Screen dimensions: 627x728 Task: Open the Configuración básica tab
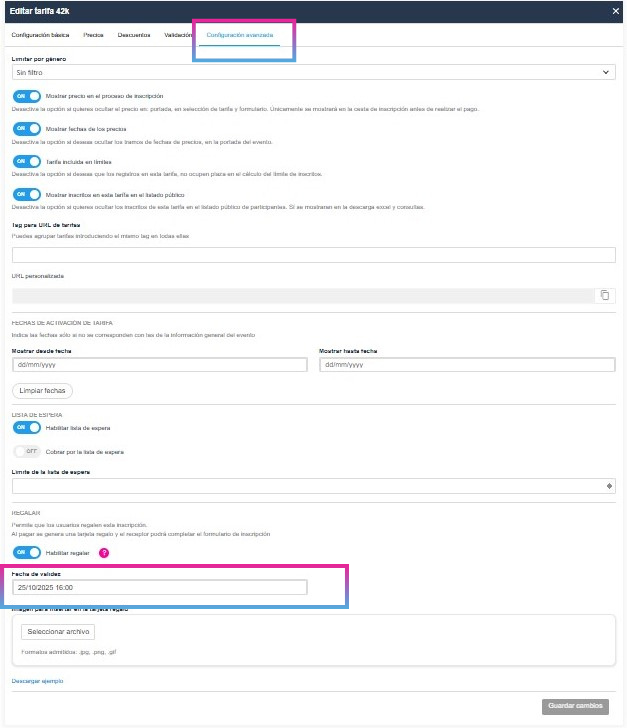(40, 35)
